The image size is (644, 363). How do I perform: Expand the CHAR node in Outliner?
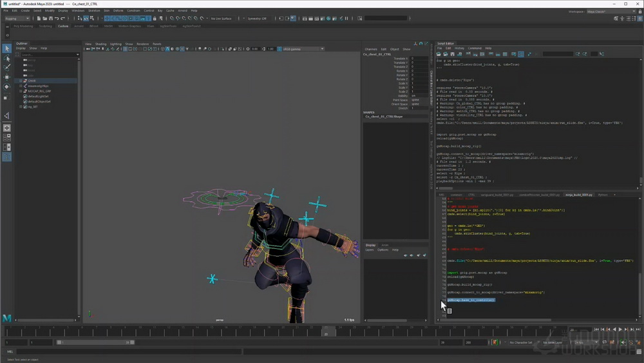[x=21, y=81]
